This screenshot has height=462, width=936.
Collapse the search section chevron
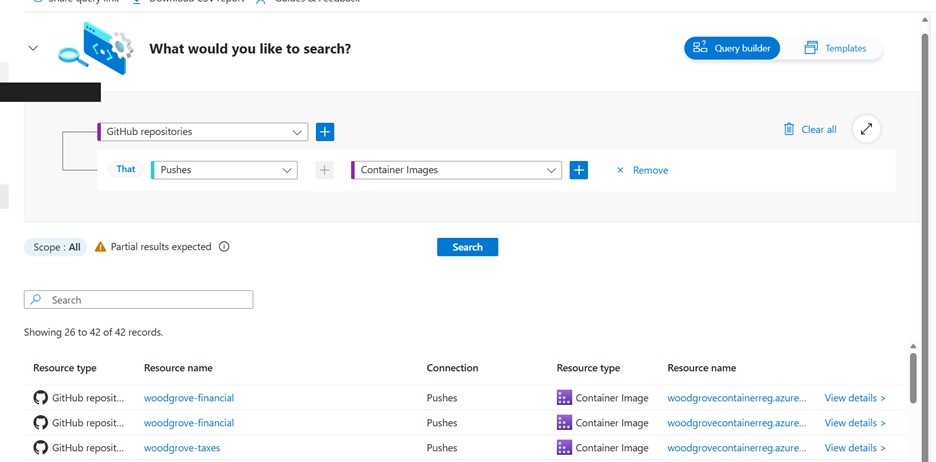[x=33, y=48]
